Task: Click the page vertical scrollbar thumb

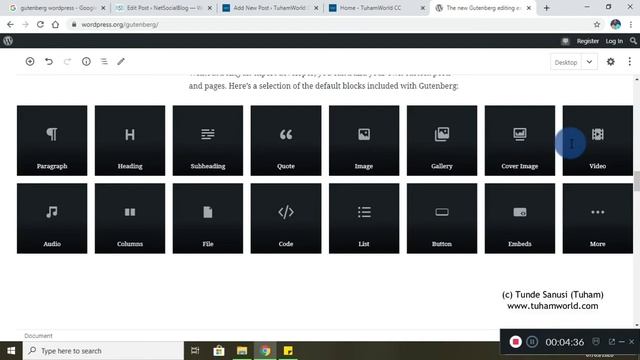Action: [636, 181]
